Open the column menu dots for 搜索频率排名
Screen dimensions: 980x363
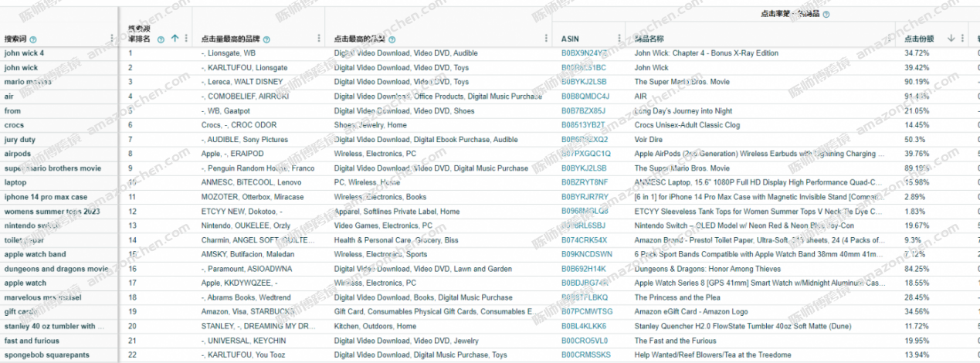coord(187,38)
